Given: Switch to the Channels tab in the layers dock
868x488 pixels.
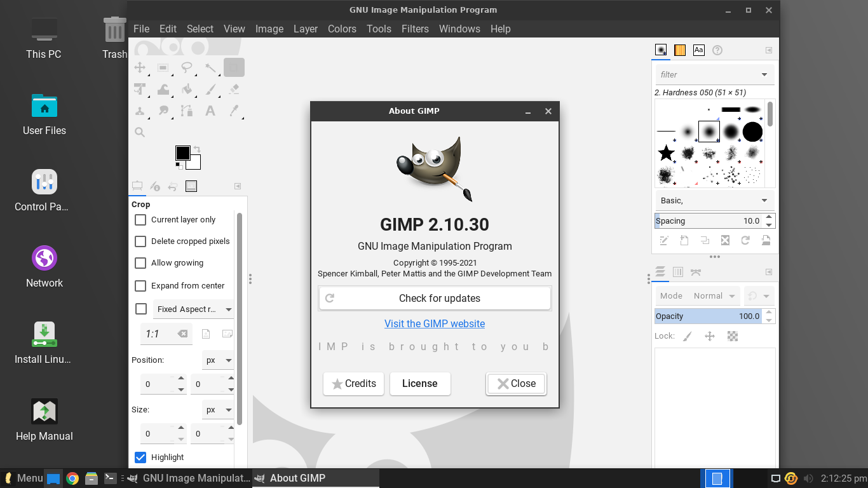Looking at the screenshot, I should click(x=677, y=272).
